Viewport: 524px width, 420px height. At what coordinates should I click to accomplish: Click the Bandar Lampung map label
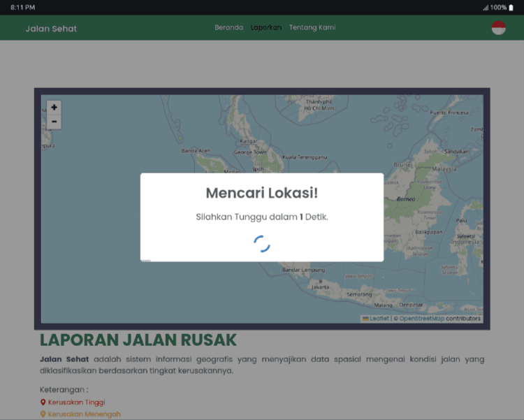[303, 270]
